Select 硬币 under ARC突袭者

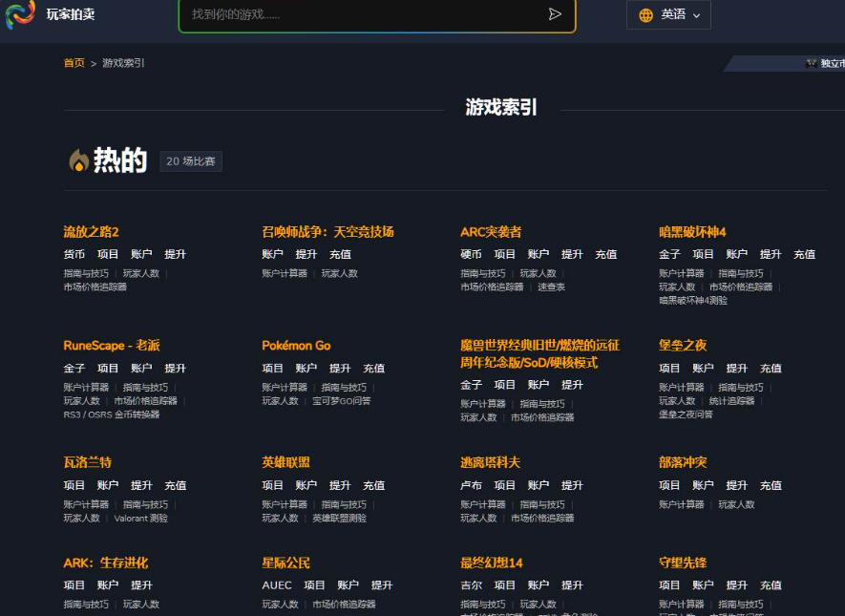coord(471,254)
